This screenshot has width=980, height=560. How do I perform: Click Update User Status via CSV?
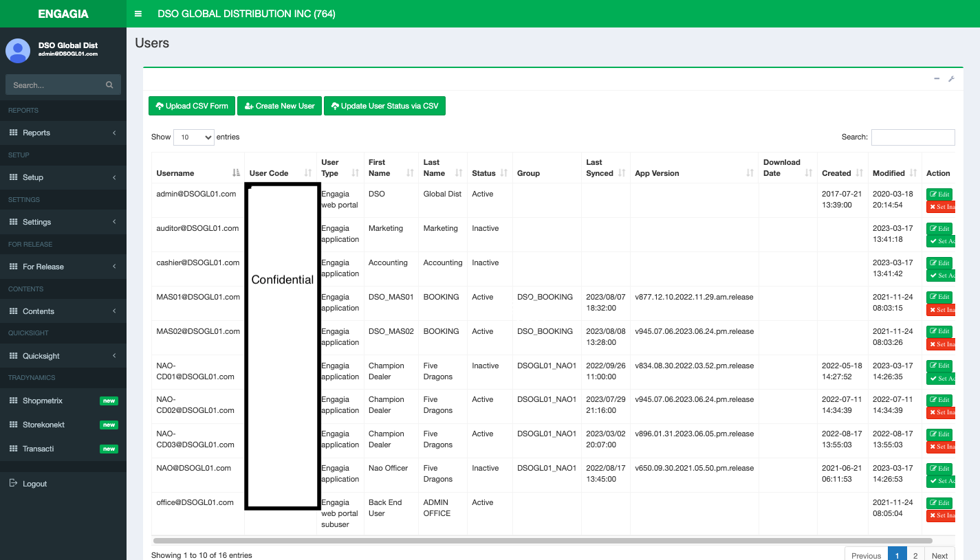pyautogui.click(x=384, y=106)
